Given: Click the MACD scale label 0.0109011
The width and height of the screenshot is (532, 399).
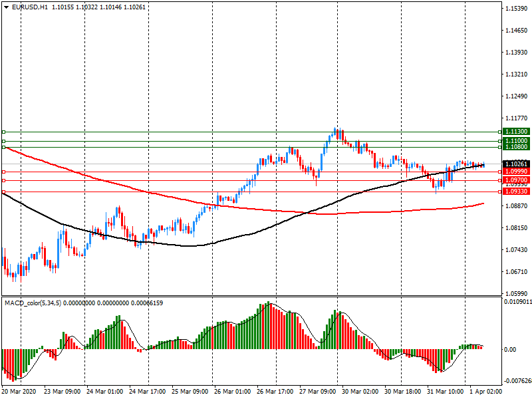Looking at the screenshot, I should point(518,302).
